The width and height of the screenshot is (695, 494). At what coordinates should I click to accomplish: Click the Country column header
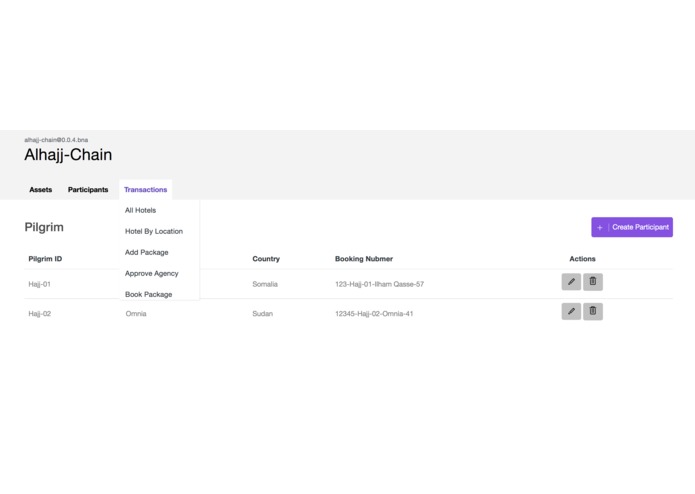pyautogui.click(x=266, y=259)
